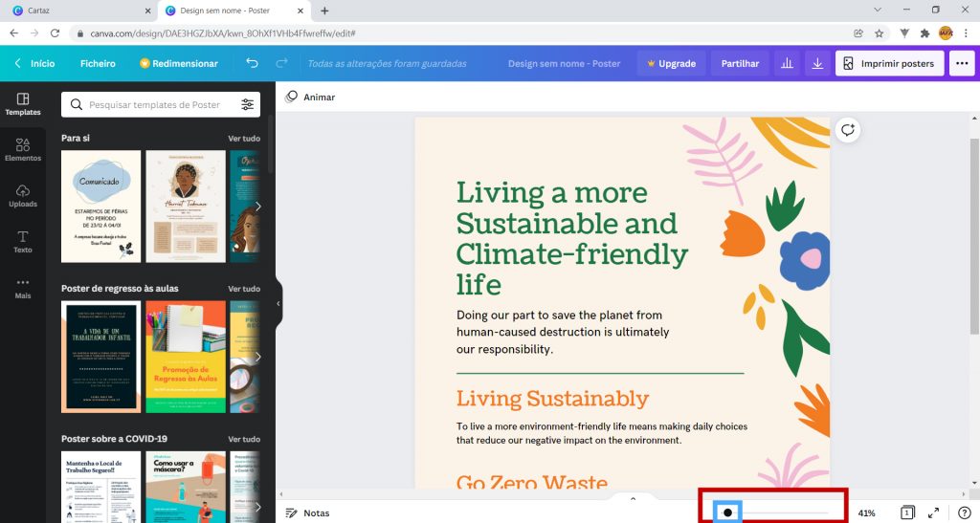Close the Cartaz browser tab
Viewport: 980px width, 523px height.
click(147, 11)
